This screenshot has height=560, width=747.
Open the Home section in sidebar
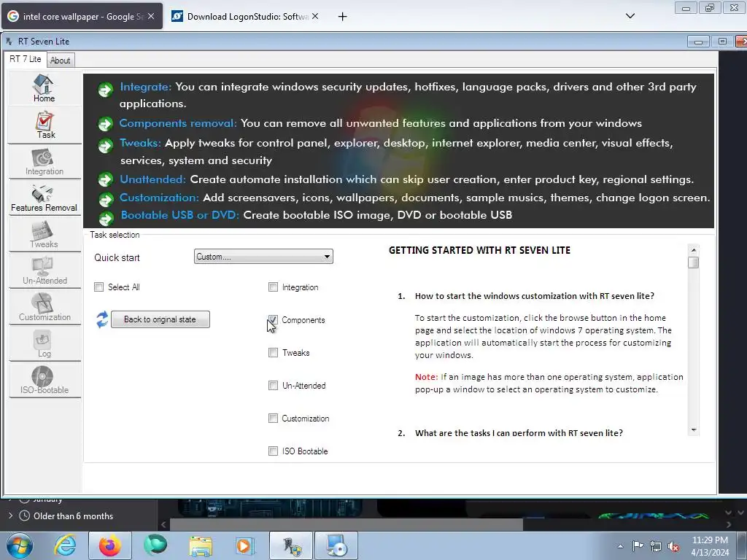click(44, 88)
